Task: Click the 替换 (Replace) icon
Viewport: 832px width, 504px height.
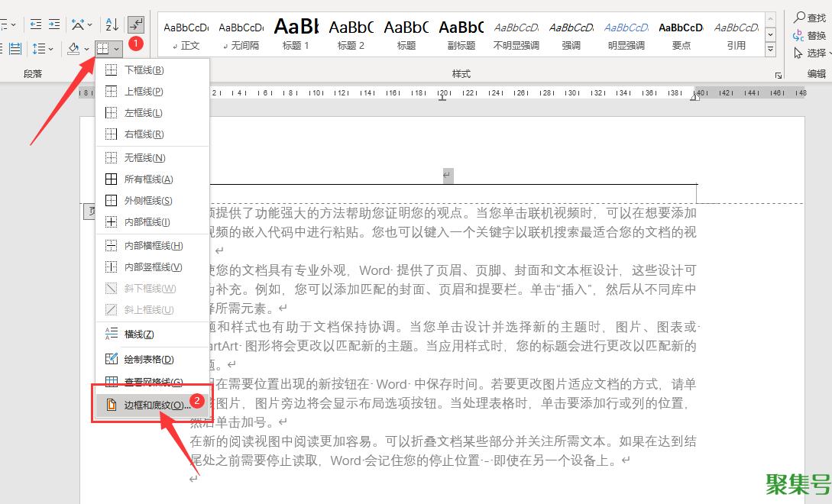Action: [799, 35]
